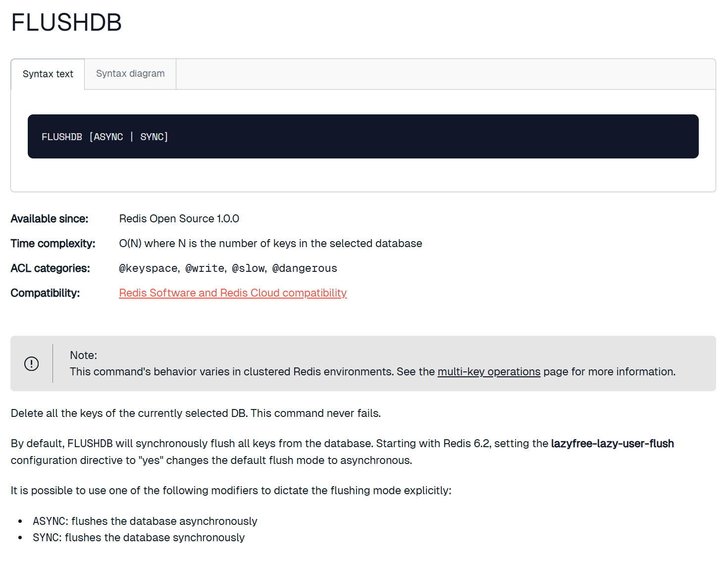Click the "Note:" heading in callout

(x=84, y=356)
